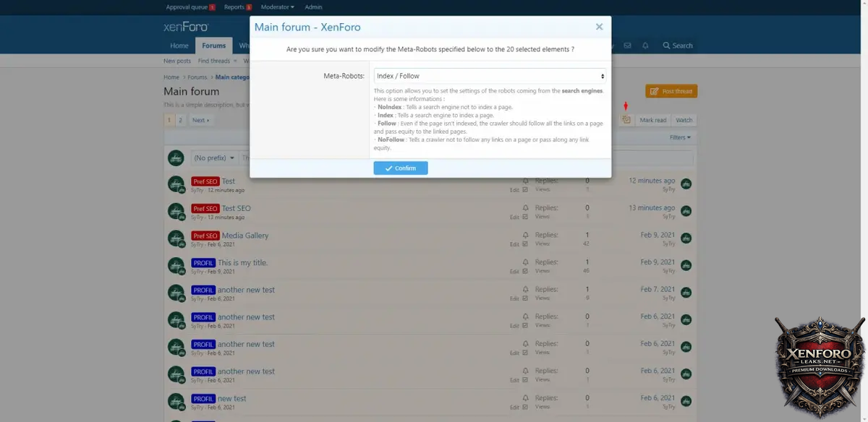Click the Search magnifier in the navbar
Viewport: 868px width, 422px height.
[x=678, y=46]
